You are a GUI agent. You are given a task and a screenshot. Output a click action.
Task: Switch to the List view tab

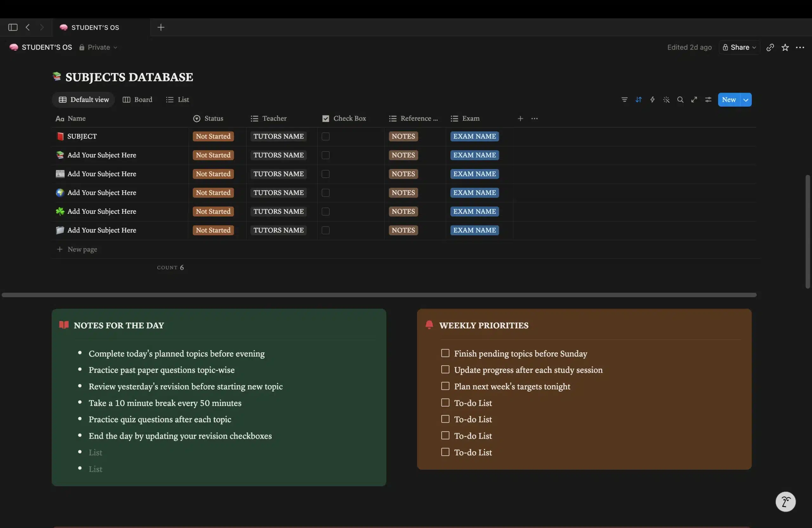point(177,100)
